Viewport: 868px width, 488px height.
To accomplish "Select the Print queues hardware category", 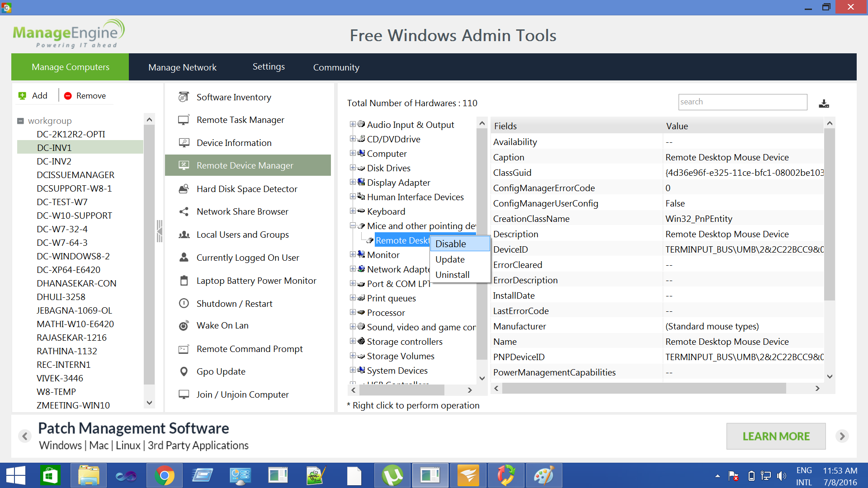I will point(392,298).
